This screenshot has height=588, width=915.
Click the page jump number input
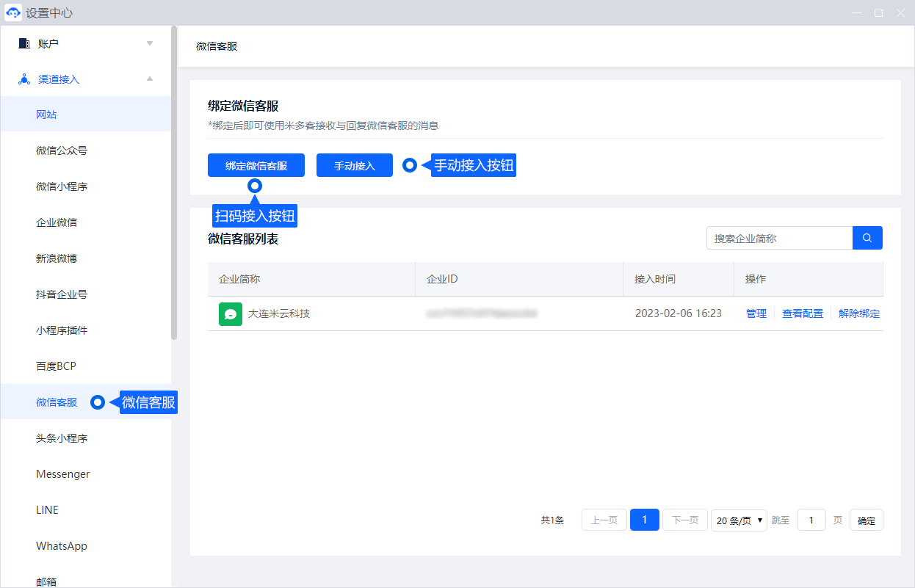(811, 520)
